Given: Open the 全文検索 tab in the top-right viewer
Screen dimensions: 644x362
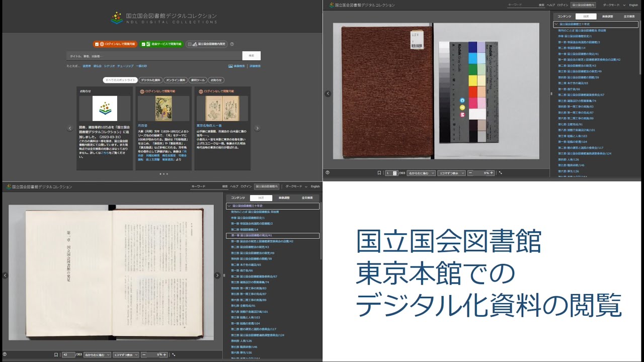Looking at the screenshot, I should (629, 16).
